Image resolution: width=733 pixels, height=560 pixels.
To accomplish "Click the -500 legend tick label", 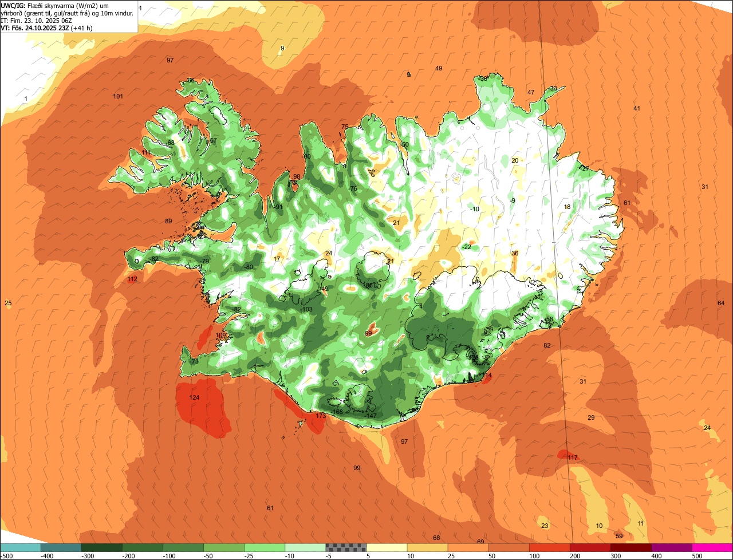I will 6,555.
